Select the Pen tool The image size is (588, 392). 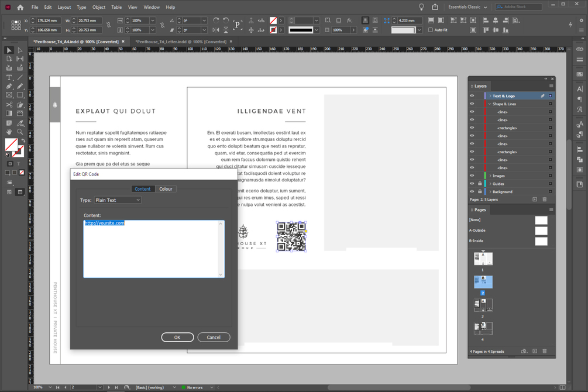pyautogui.click(x=9, y=86)
